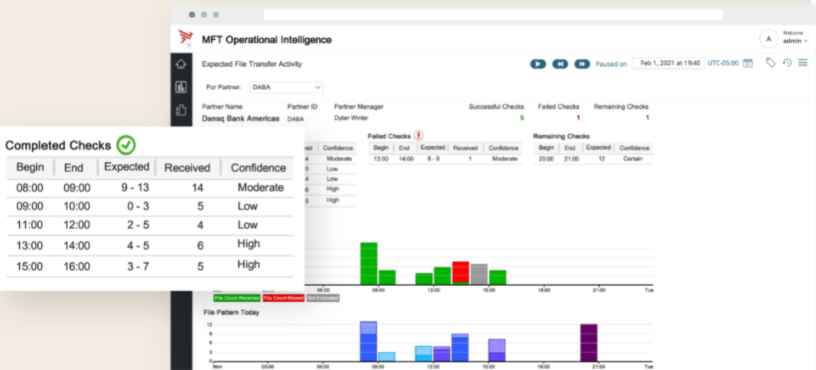Image resolution: width=816 pixels, height=370 pixels.
Task: Click the dark purple bar in File Pattern Today
Action: (589, 342)
